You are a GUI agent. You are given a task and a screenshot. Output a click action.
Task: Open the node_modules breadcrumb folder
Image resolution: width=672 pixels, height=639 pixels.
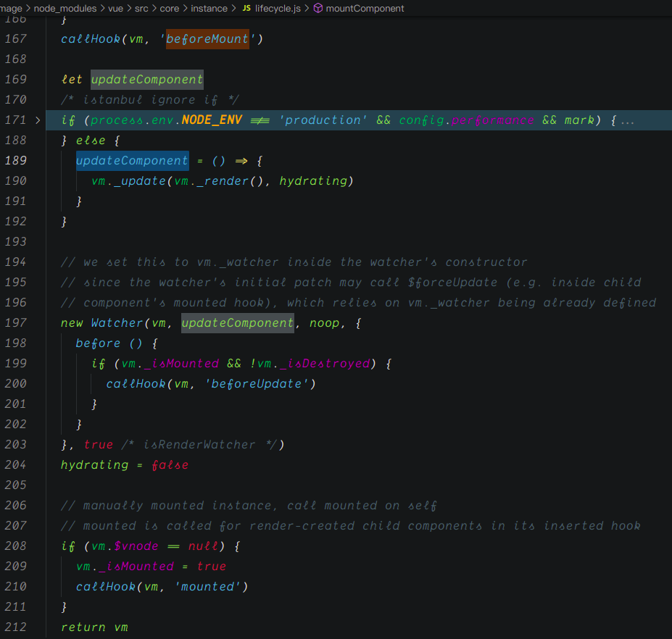click(x=65, y=9)
